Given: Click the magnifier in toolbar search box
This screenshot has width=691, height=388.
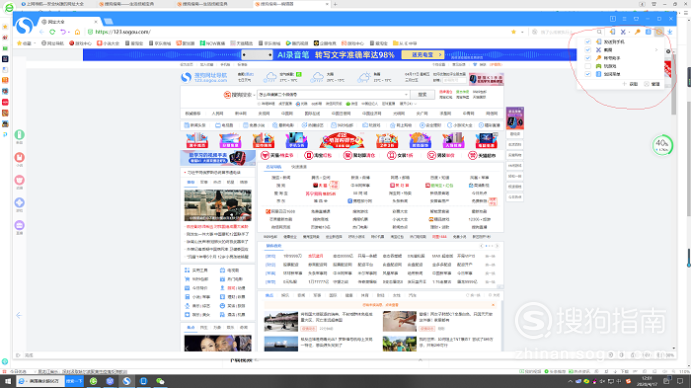Looking at the screenshot, I should coord(599,32).
